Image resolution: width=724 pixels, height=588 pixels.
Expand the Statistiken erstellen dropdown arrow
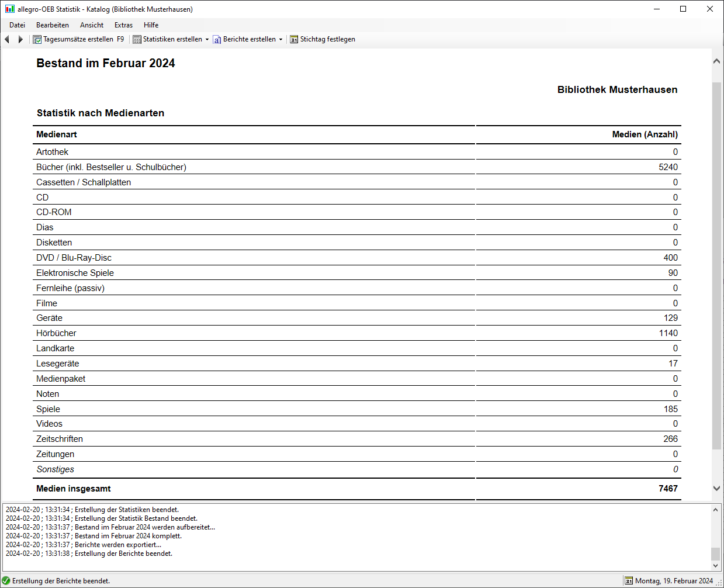point(207,40)
